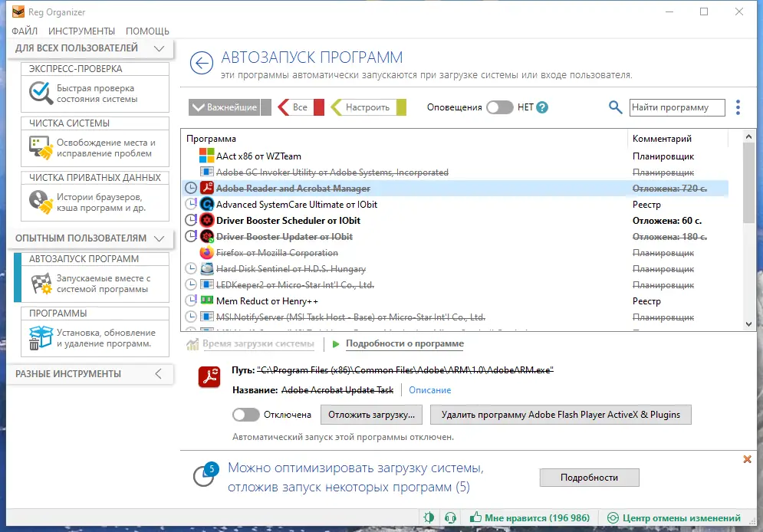Viewport: 763px width, 532px height.
Task: Select the Adobe GC Invoker Utility row
Action: point(455,172)
